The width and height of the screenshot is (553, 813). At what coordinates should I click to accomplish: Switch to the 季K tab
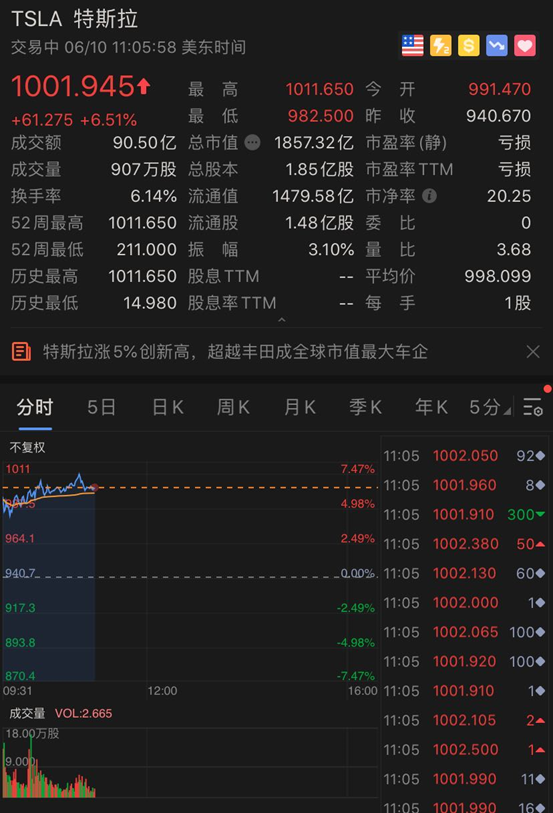(x=365, y=408)
